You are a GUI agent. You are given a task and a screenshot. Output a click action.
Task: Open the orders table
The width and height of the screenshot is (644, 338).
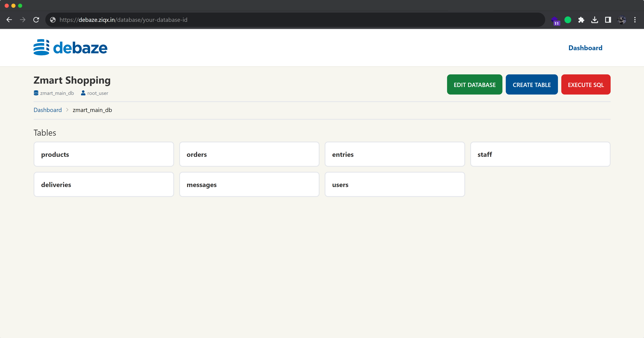249,154
